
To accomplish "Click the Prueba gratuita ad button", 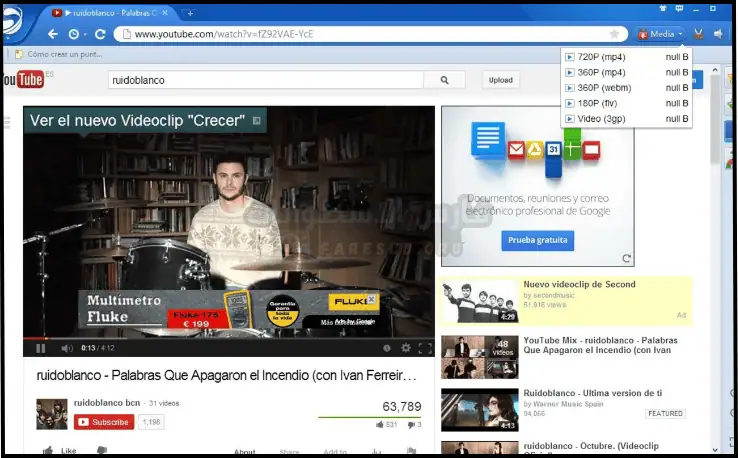I will click(537, 241).
